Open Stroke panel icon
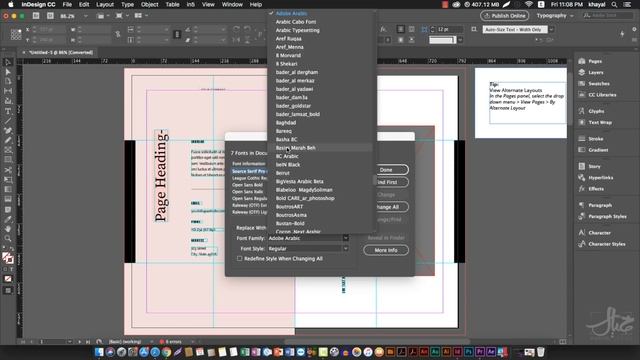Image resolution: width=640 pixels, height=360 pixels. click(x=582, y=139)
